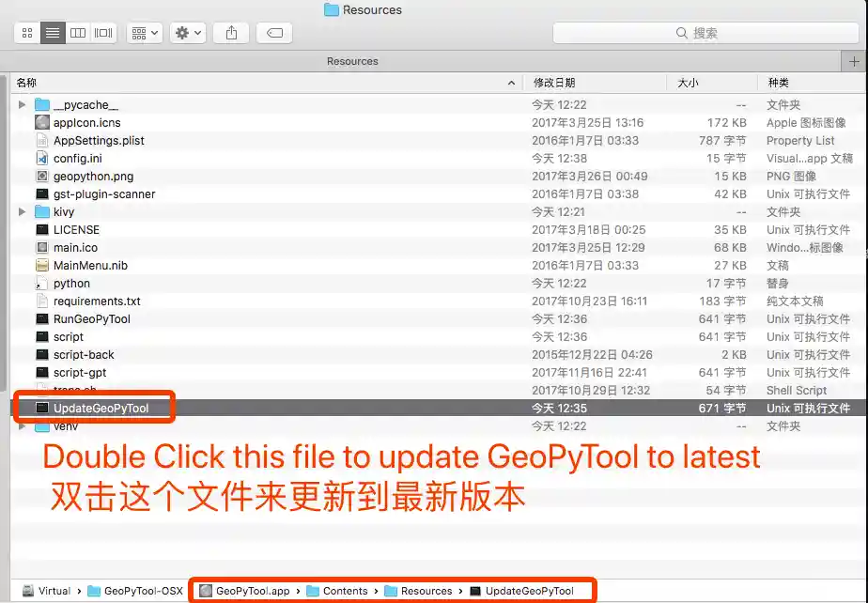Open the item arrangement dropdown
Image resolution: width=868 pixels, height=603 pixels.
145,33
